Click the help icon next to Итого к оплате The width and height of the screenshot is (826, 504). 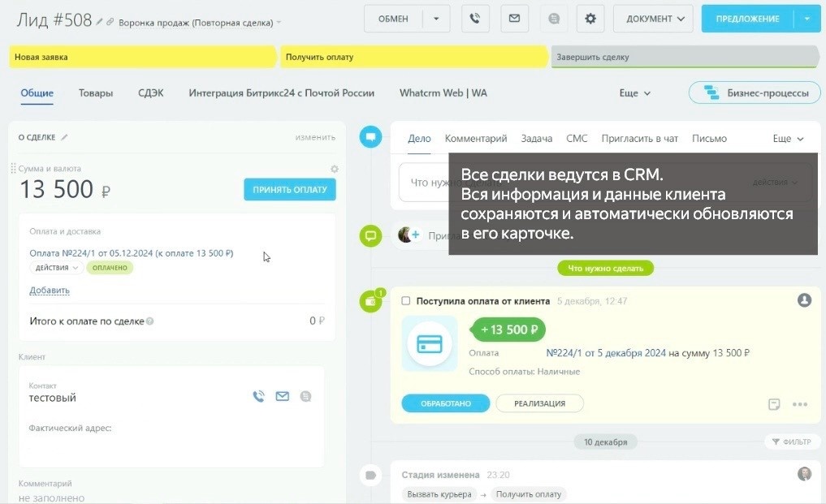point(150,321)
